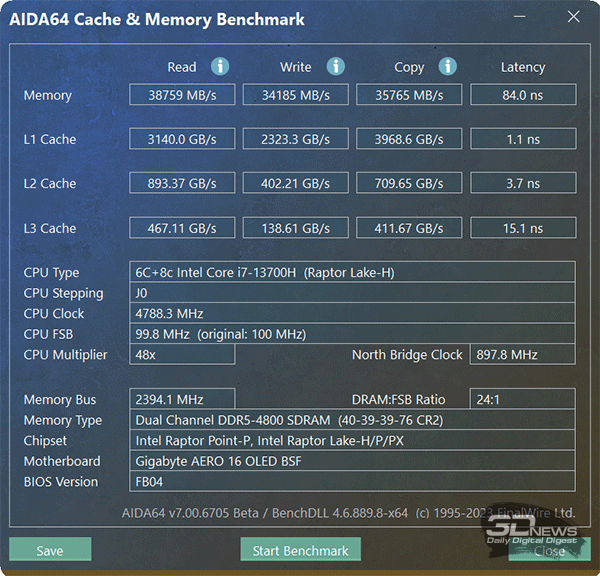Select L3 Cache read value 467.11 GB/s
600x576 pixels.
pyautogui.click(x=182, y=228)
